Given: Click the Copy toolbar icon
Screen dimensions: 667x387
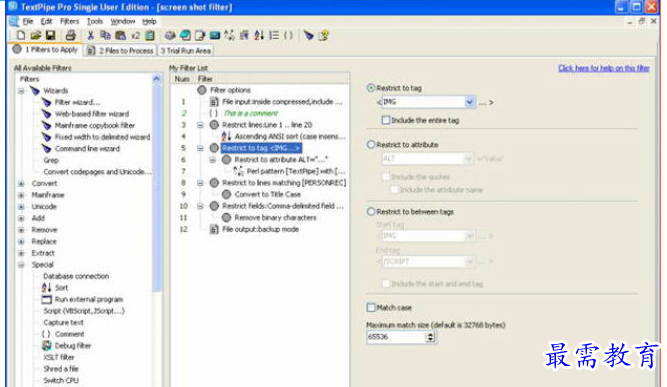Looking at the screenshot, I should click(105, 35).
